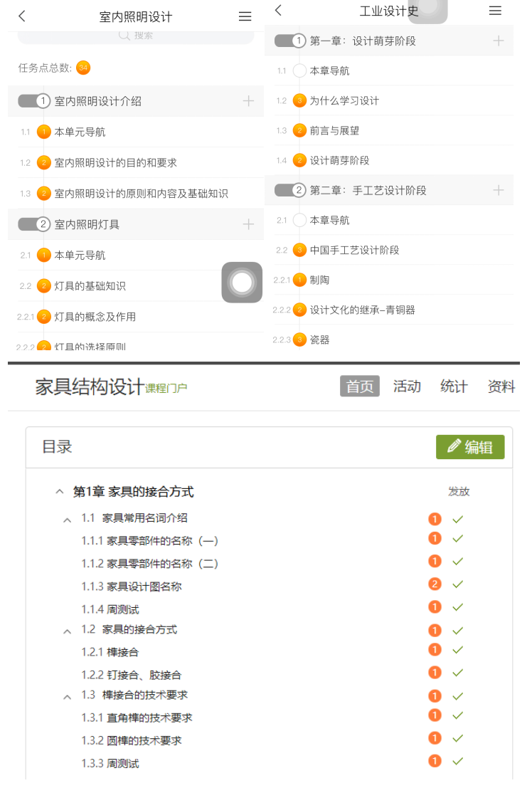Open lesson 中国手工艺设计阶段
The height and width of the screenshot is (793, 532).
[x=354, y=250]
